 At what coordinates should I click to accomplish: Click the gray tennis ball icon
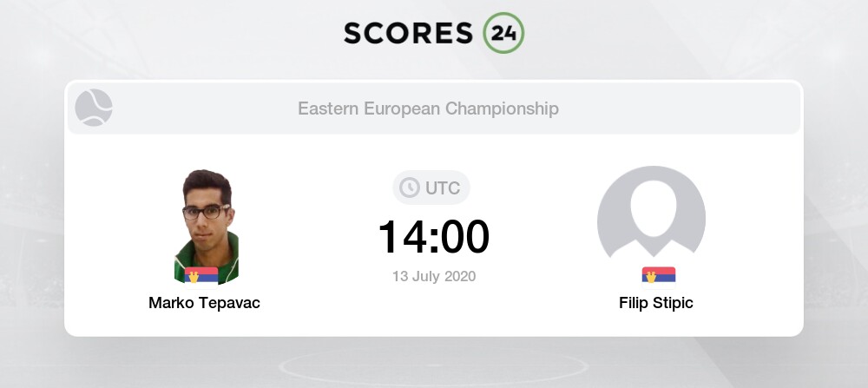pos(94,109)
